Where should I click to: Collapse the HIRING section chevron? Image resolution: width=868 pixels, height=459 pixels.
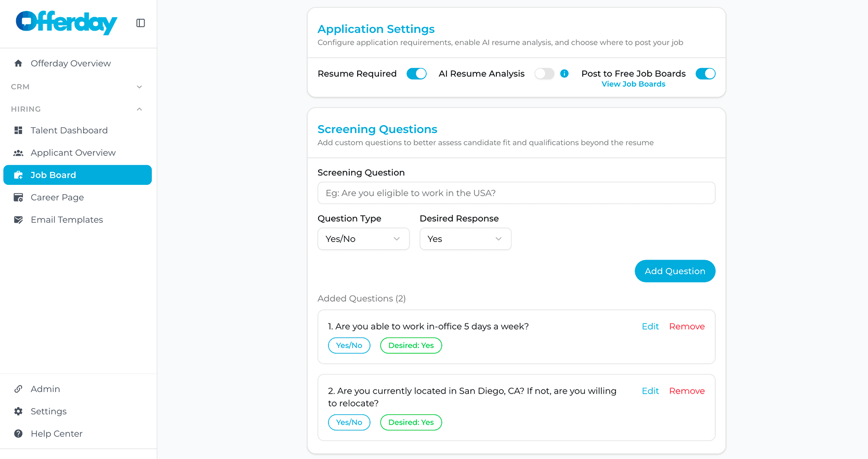(139, 109)
